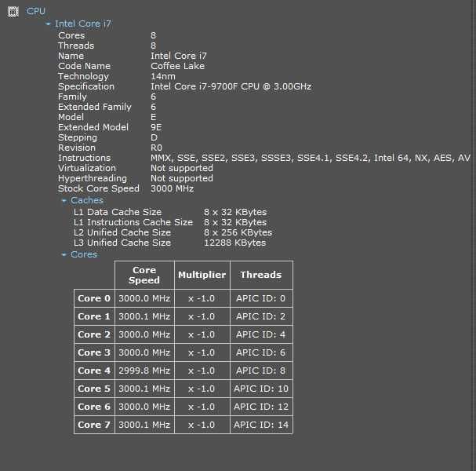Select the Core 7 row header
The image size is (476, 471).
(x=94, y=425)
